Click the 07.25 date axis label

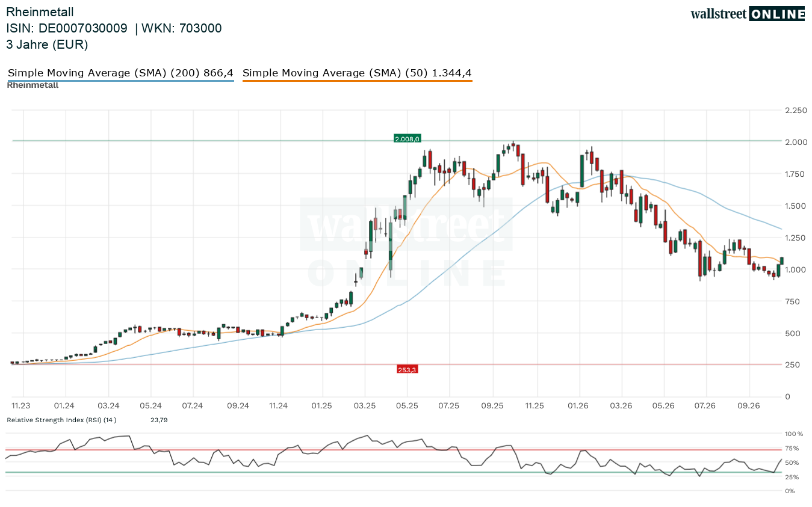pyautogui.click(x=449, y=406)
